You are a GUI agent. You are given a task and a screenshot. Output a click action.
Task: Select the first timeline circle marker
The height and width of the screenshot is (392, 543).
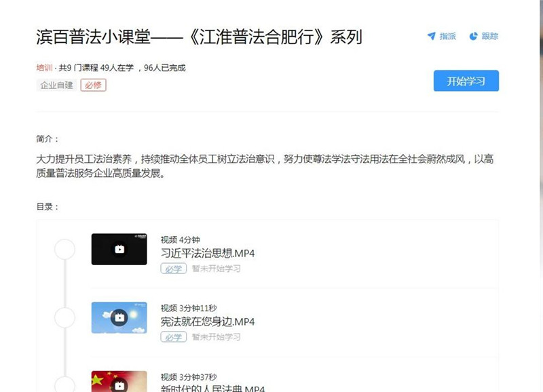64,249
